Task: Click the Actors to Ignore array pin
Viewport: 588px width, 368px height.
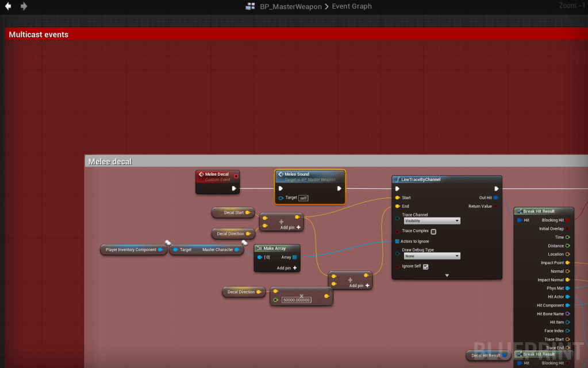Action: (x=397, y=241)
